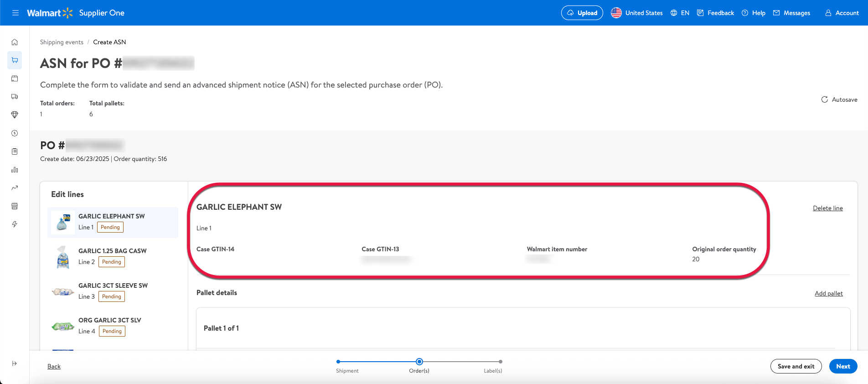Click the Upload button
The height and width of the screenshot is (384, 868).
click(582, 13)
